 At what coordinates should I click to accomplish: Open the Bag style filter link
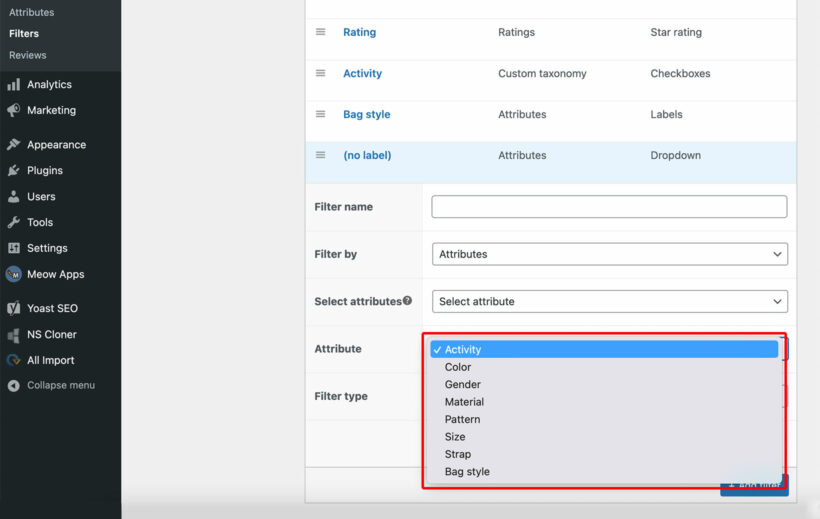click(367, 114)
